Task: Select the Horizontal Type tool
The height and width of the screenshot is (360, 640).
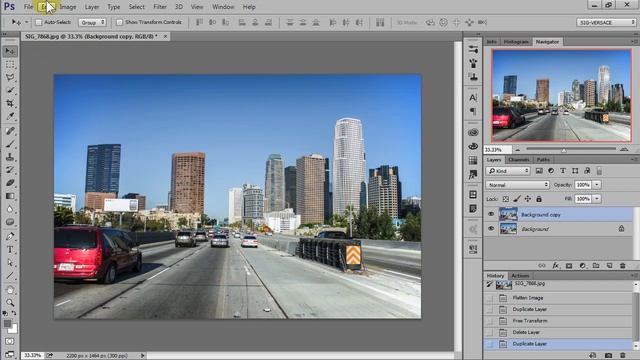Action: click(10, 249)
